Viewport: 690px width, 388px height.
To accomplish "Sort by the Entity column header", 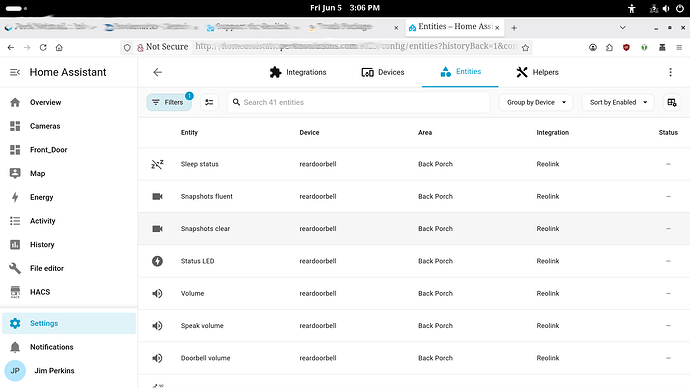I will pyautogui.click(x=189, y=132).
